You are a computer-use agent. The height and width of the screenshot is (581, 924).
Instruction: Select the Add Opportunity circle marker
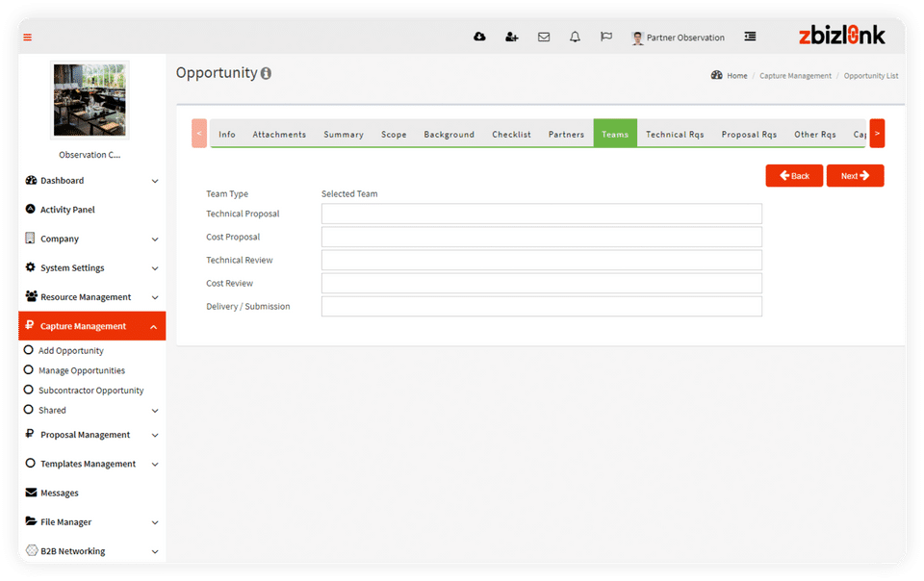(x=28, y=350)
